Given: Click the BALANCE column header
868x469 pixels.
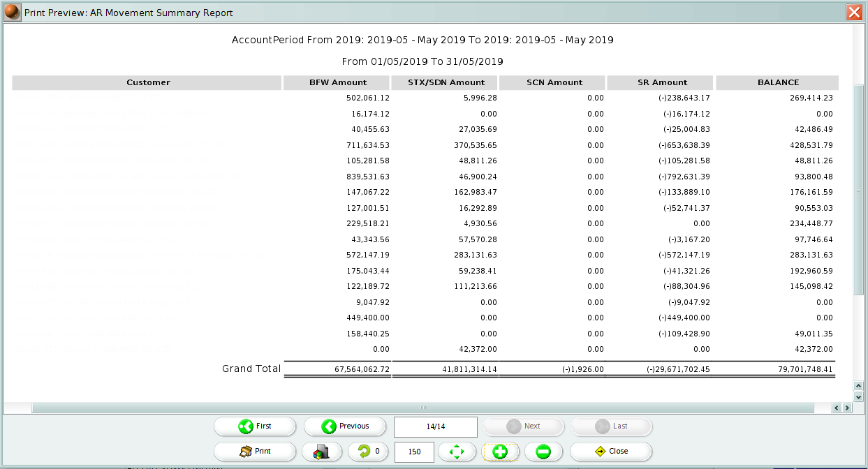Looking at the screenshot, I should pyautogui.click(x=778, y=82).
